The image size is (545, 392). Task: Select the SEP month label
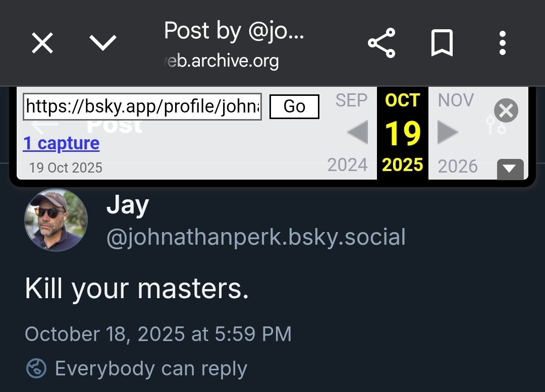(x=351, y=100)
